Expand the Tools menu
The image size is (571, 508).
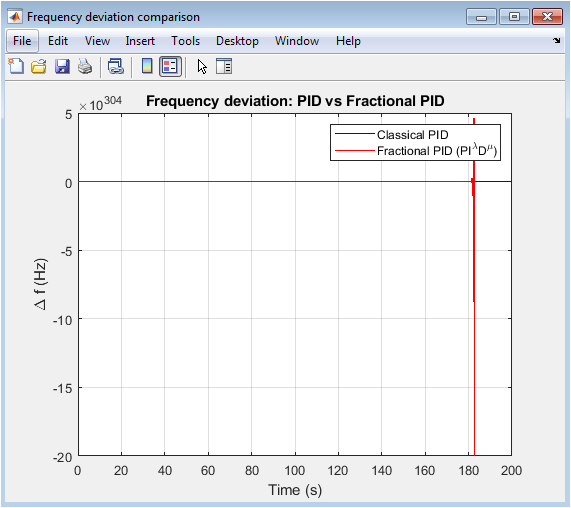point(185,41)
